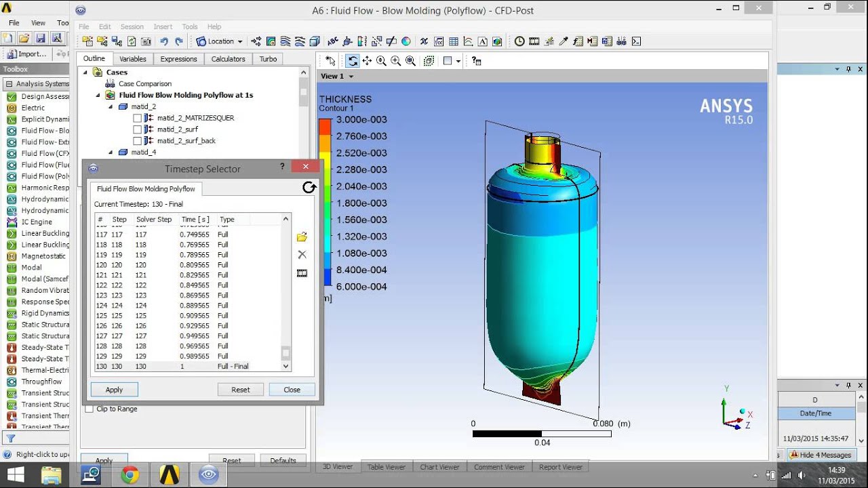
Task: Click Reset in Timestep Selector dialog
Action: coord(241,390)
